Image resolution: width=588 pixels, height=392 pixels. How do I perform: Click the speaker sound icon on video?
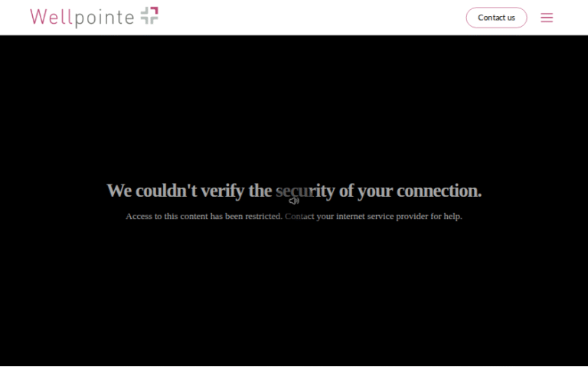[294, 201]
